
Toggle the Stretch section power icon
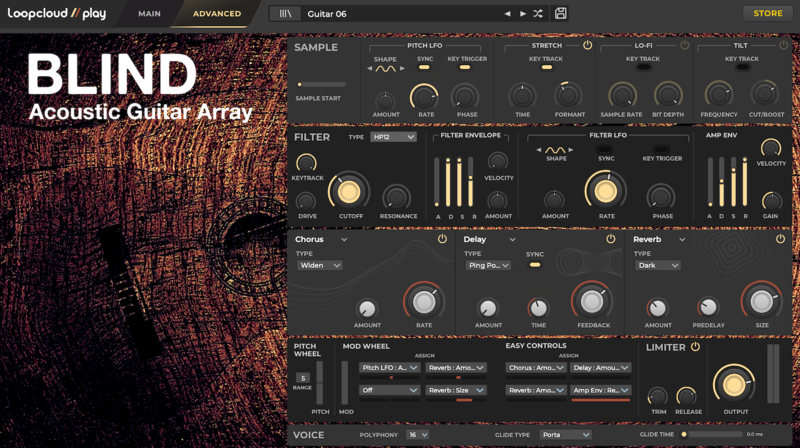click(587, 46)
